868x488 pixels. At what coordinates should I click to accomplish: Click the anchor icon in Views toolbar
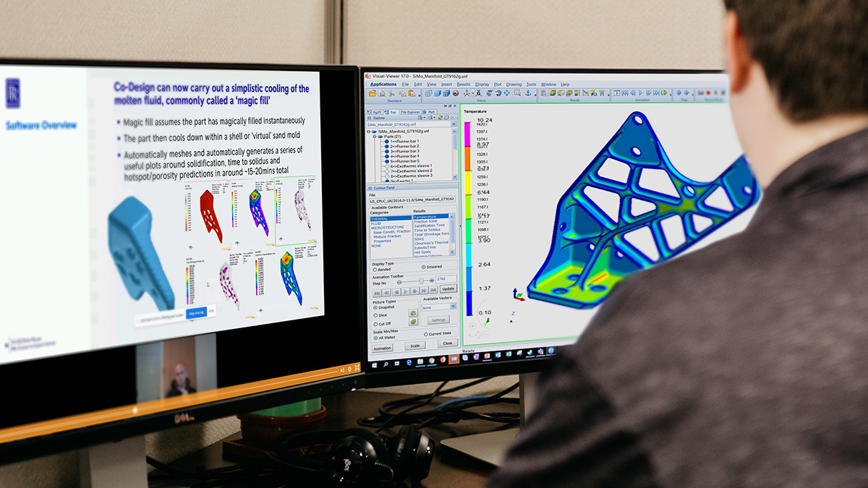pyautogui.click(x=527, y=93)
